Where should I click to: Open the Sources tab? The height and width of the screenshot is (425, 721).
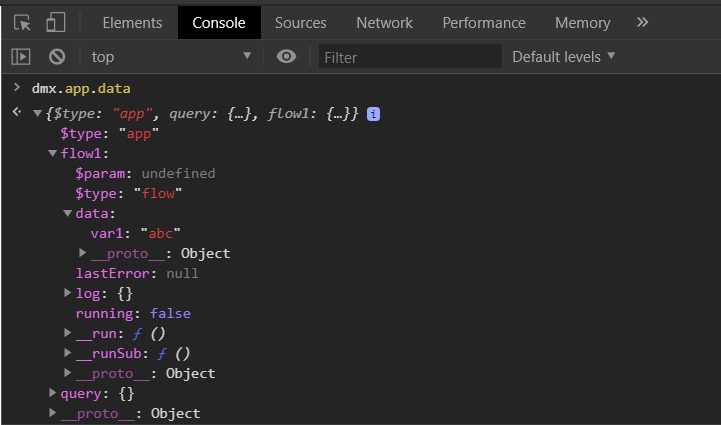(301, 23)
